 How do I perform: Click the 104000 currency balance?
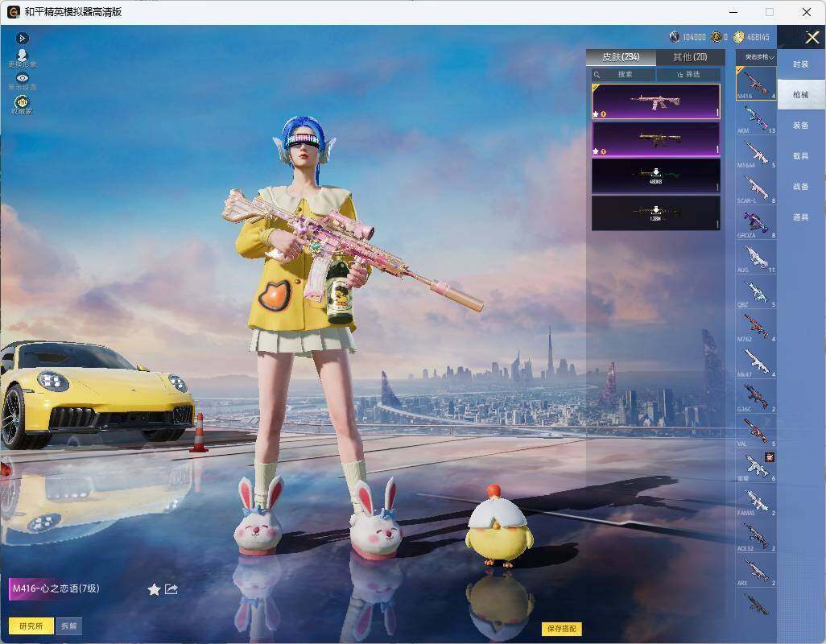688,37
